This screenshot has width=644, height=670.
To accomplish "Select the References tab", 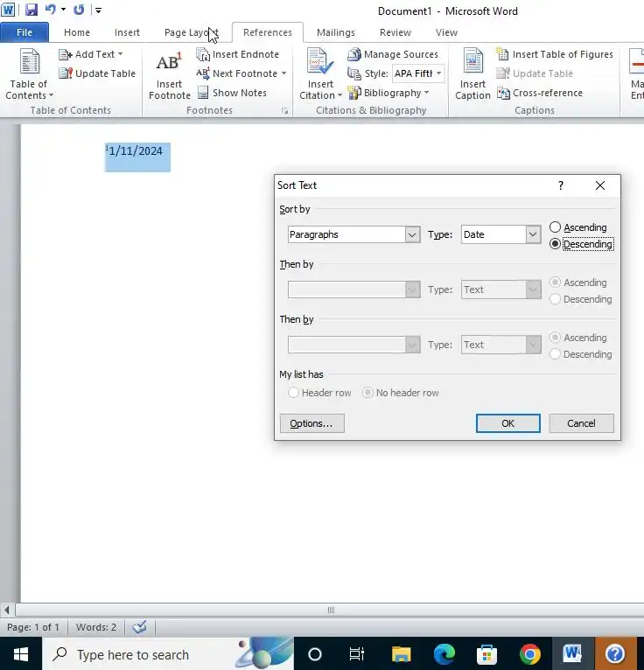I will pos(268,32).
